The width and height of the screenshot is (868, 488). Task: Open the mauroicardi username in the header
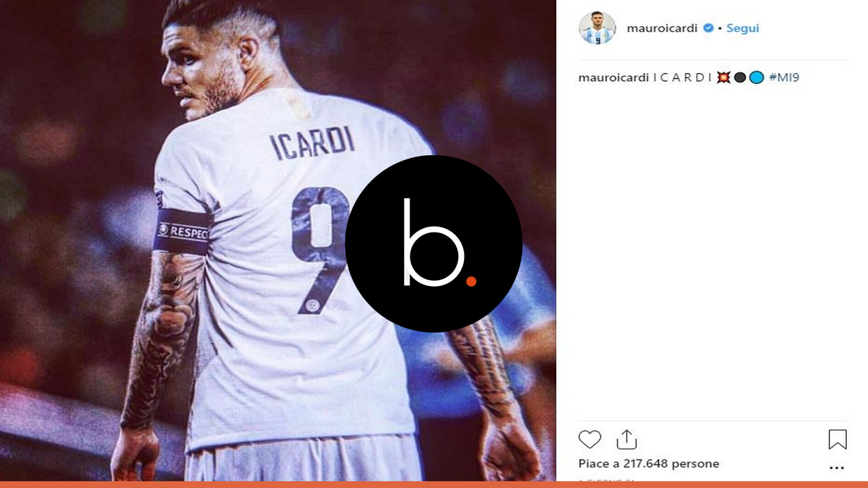coord(662,28)
